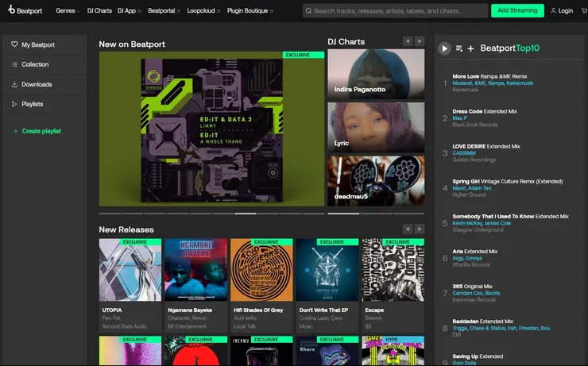
Task: Click Login in the header
Action: coord(561,11)
